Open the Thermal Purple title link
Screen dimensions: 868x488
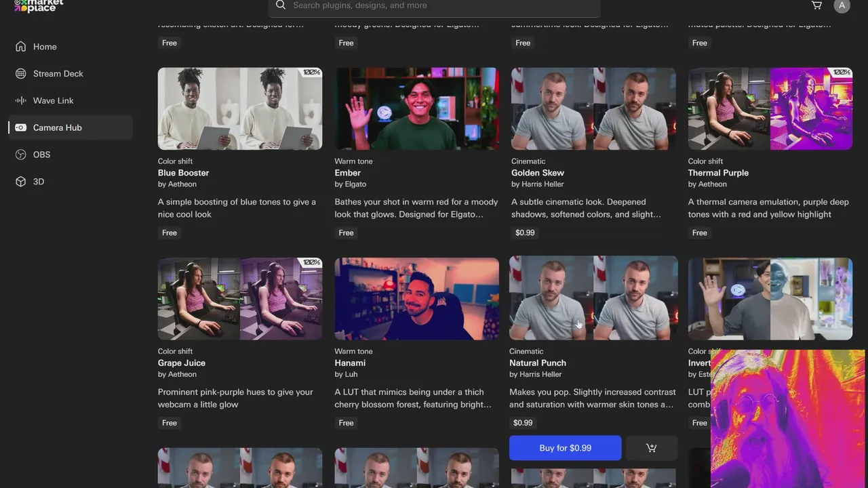718,173
